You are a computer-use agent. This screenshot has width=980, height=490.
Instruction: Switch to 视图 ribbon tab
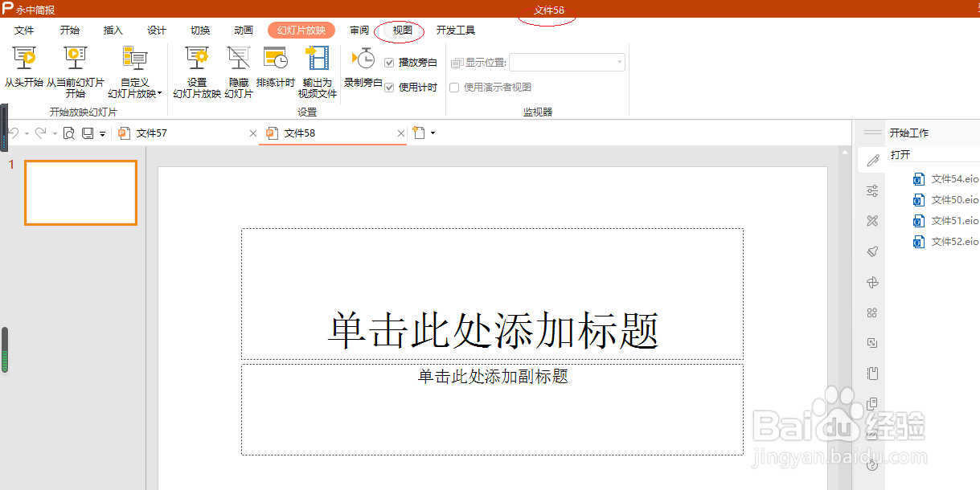click(x=403, y=31)
